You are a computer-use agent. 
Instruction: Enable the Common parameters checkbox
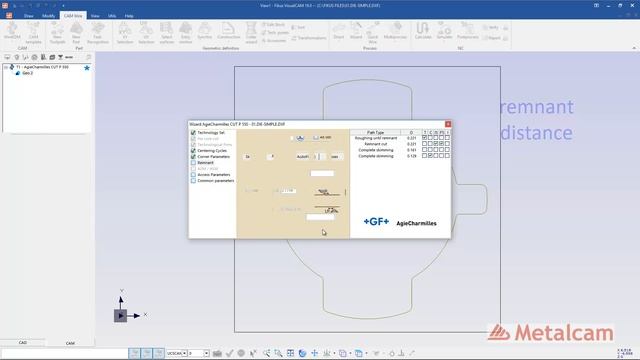point(193,180)
